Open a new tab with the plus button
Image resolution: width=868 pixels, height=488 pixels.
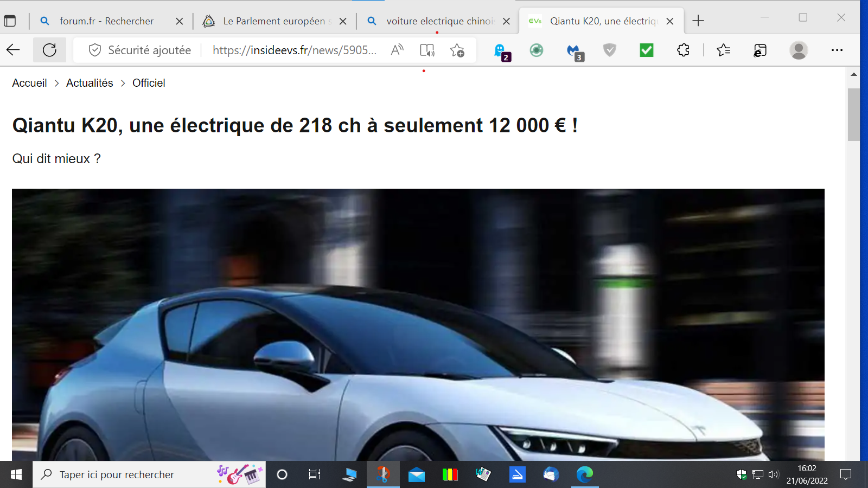pos(698,21)
